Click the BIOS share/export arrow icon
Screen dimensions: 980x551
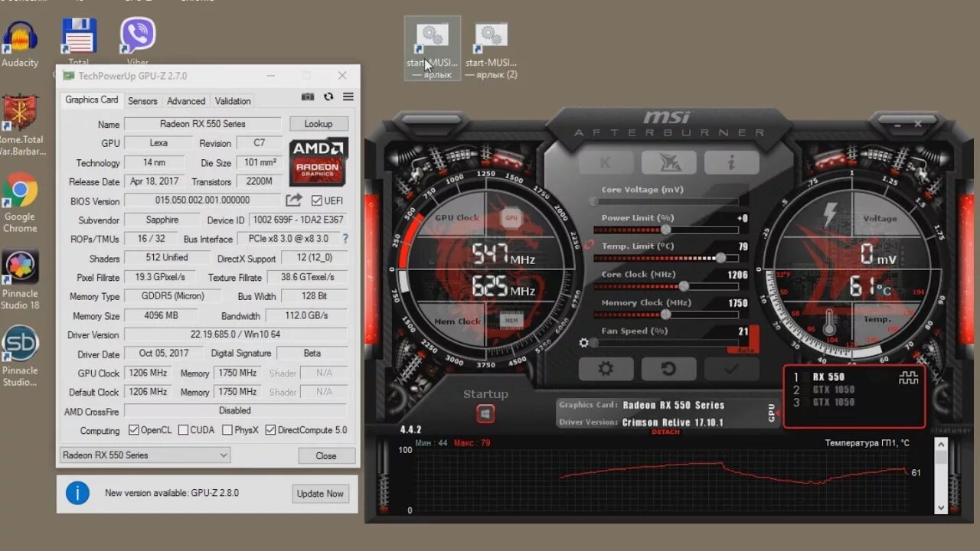(294, 201)
